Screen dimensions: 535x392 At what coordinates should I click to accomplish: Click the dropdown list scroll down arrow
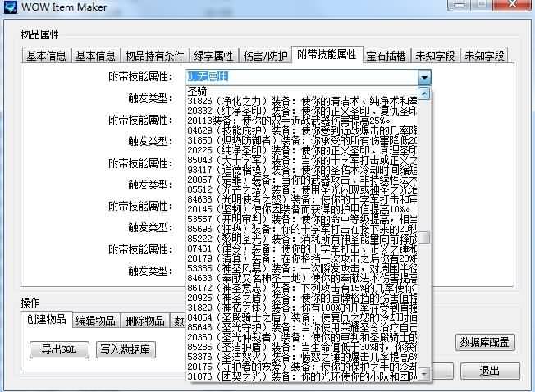(423, 374)
